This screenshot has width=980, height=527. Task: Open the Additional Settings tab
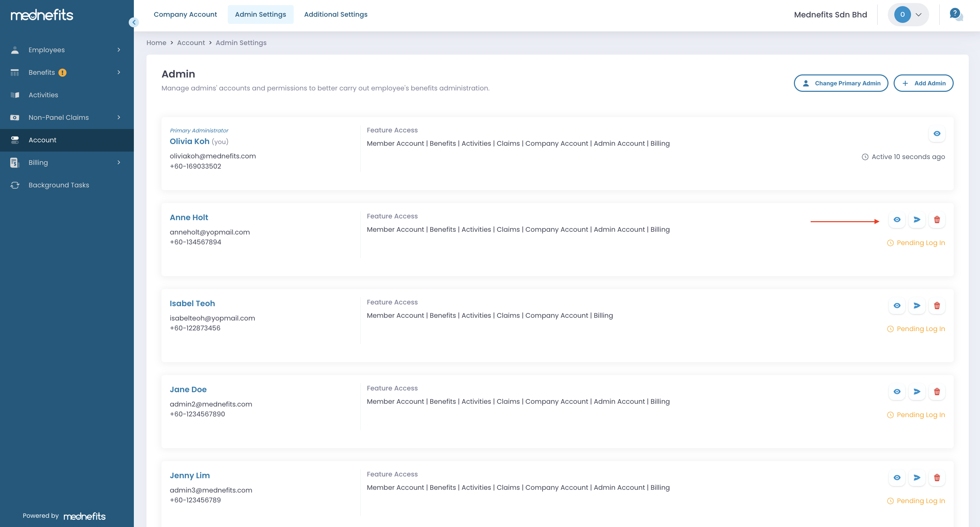click(x=336, y=14)
